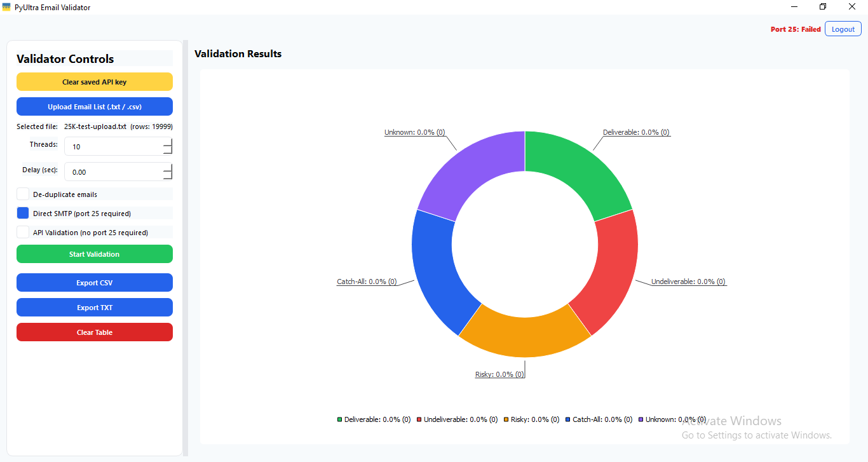Click the Undeliverable red legend marker
The height and width of the screenshot is (462, 868).
tap(418, 419)
